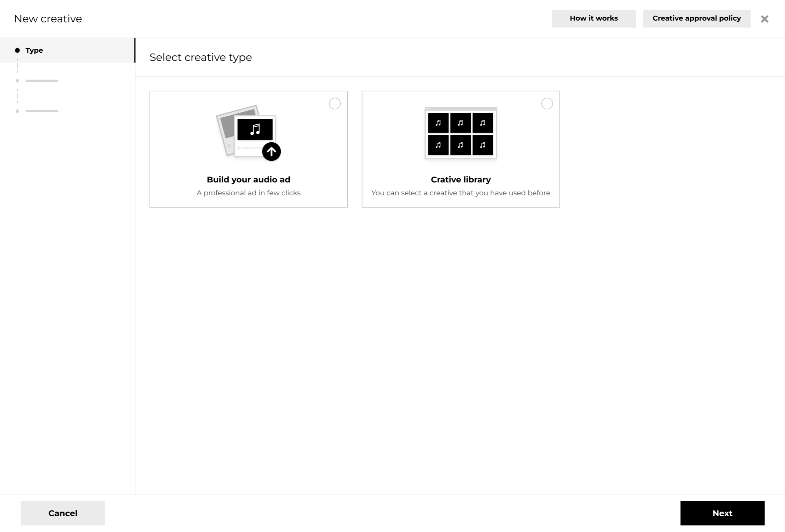Screen dimensions: 785x532
Task: Click 'You can select a creative' description
Action: (x=461, y=193)
